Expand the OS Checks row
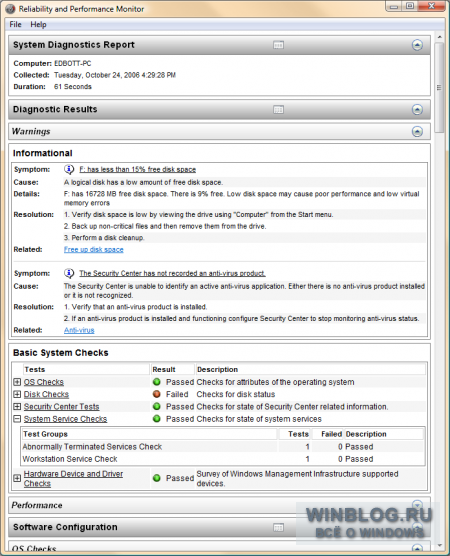450x556 pixels. (17, 382)
